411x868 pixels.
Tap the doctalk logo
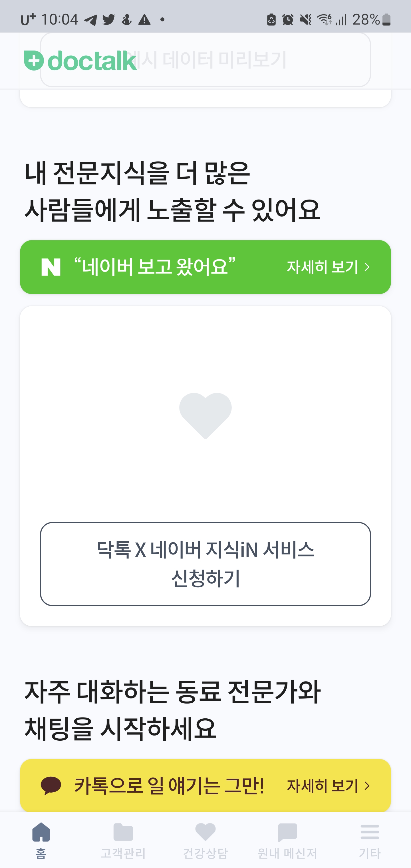coord(80,61)
